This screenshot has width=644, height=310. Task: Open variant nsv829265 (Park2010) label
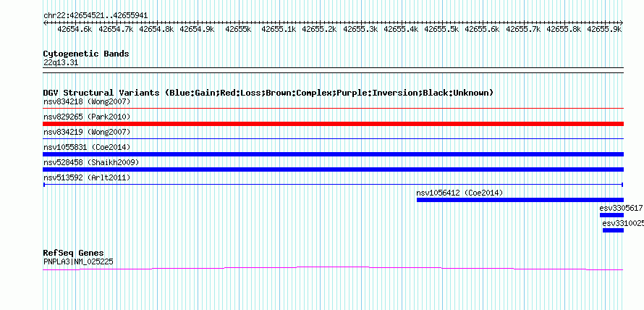pos(87,117)
